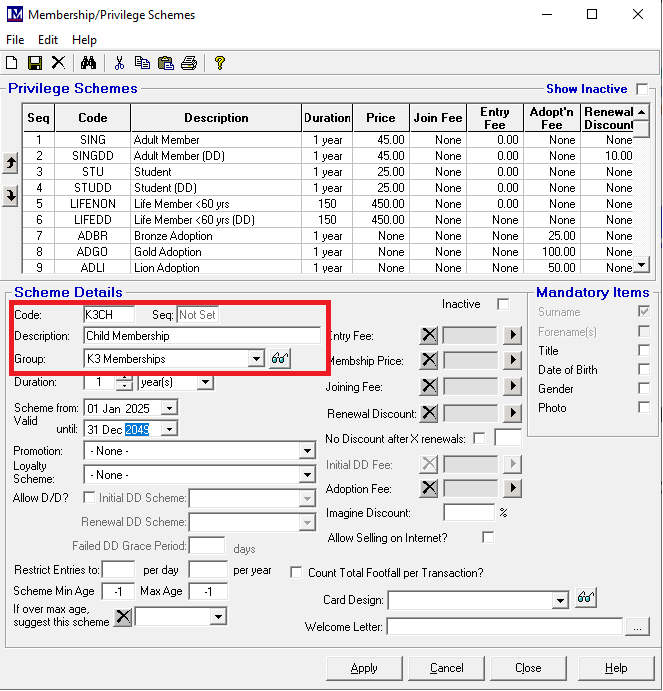Click the binoculars Find icon in toolbar
The width and height of the screenshot is (663, 691).
88,63
